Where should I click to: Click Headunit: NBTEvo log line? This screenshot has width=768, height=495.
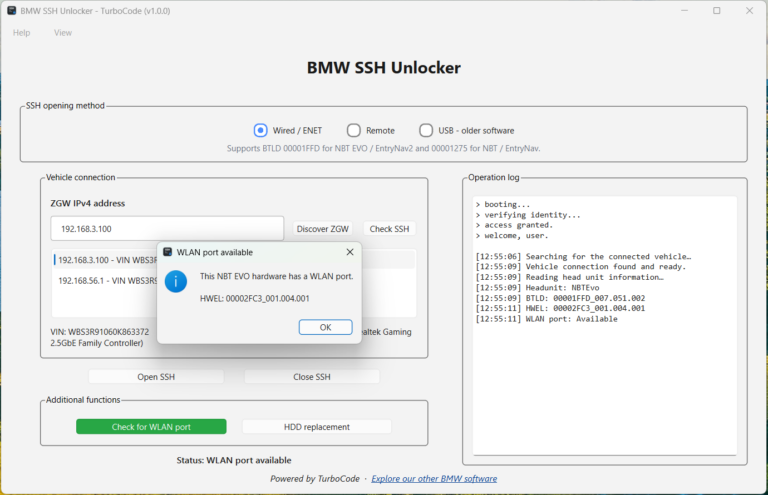point(537,287)
